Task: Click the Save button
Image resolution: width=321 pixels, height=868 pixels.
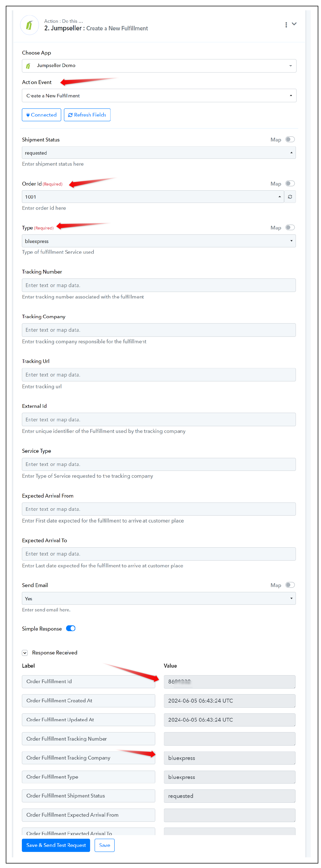Action: pyautogui.click(x=104, y=845)
